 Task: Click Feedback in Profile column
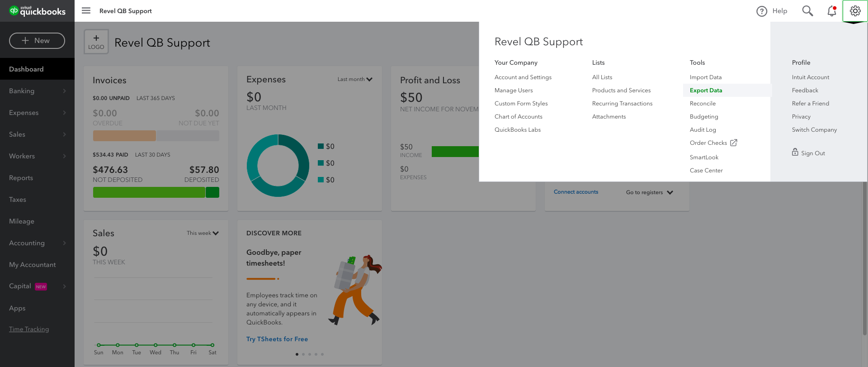tap(805, 91)
